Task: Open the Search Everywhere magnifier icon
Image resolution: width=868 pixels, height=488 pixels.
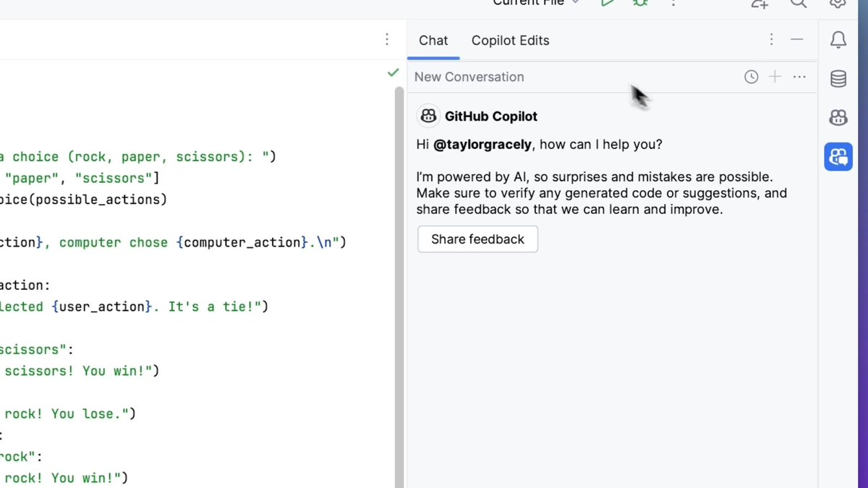Action: click(x=798, y=4)
